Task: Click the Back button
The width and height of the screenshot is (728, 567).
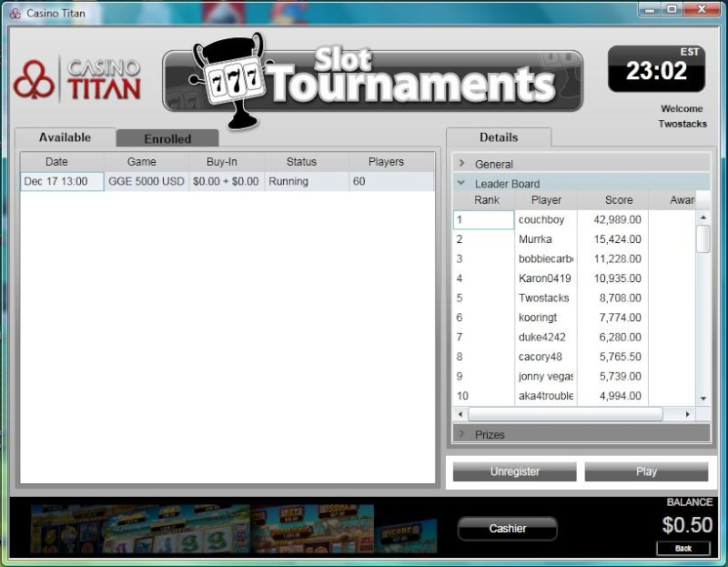Action: coord(683,549)
